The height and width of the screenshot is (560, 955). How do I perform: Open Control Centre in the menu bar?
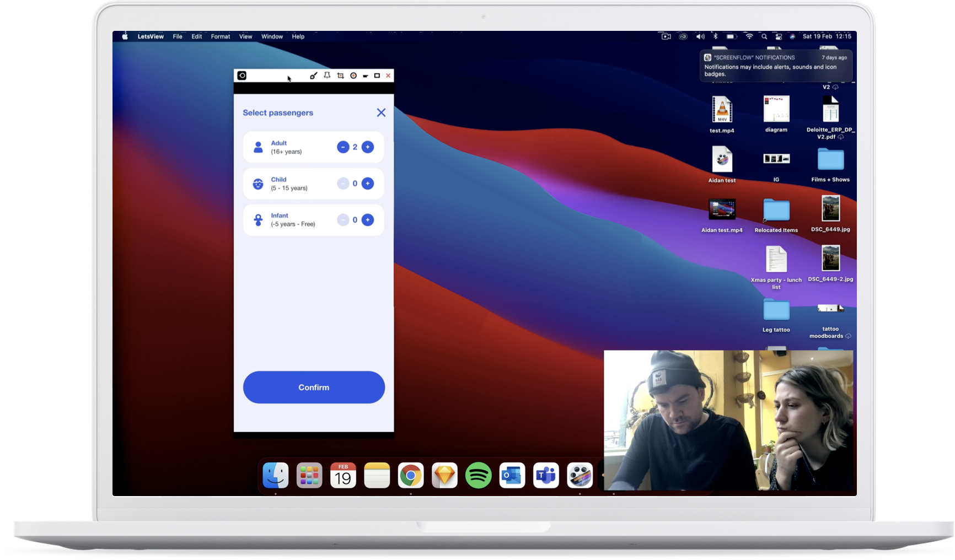pyautogui.click(x=779, y=36)
